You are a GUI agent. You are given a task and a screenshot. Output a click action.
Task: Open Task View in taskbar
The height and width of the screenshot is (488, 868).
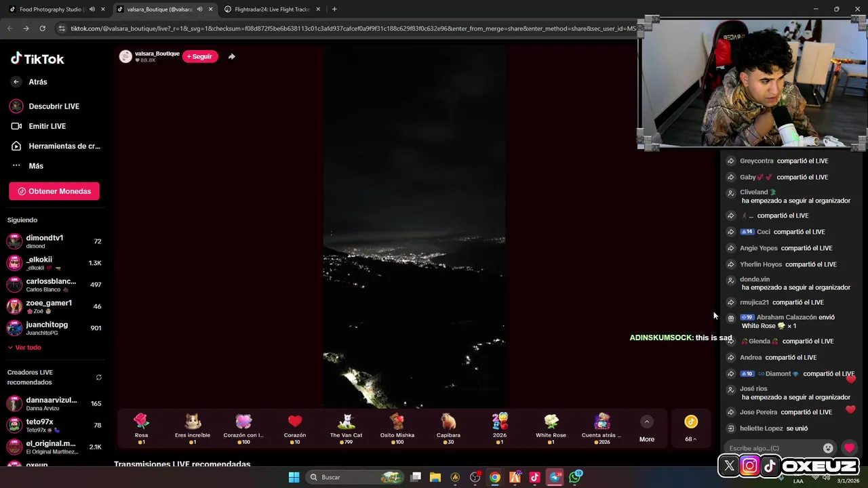[416, 477]
